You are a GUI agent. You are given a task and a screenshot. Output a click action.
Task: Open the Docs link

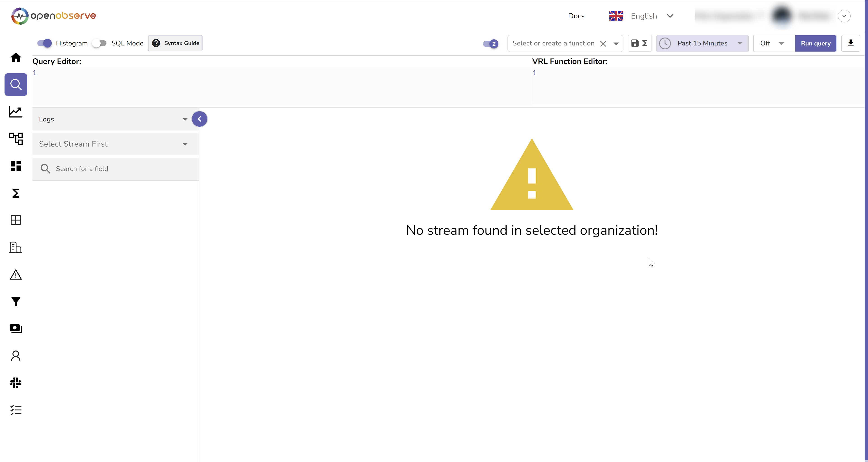tap(576, 16)
